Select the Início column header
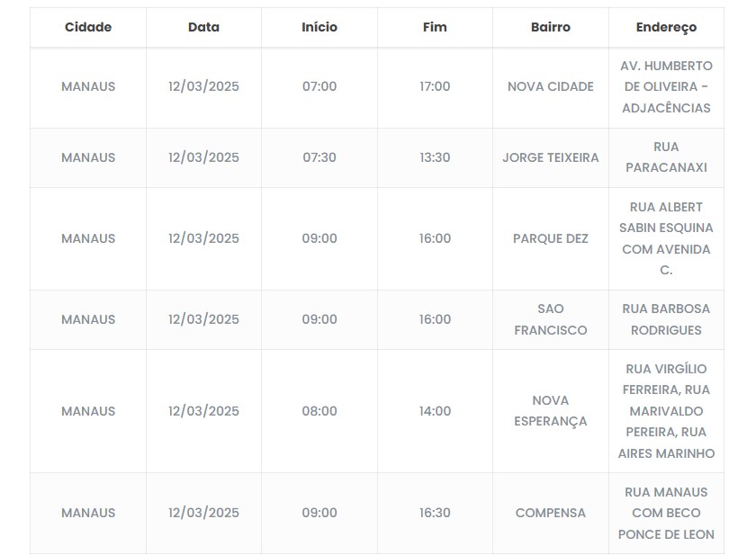 coord(319,27)
